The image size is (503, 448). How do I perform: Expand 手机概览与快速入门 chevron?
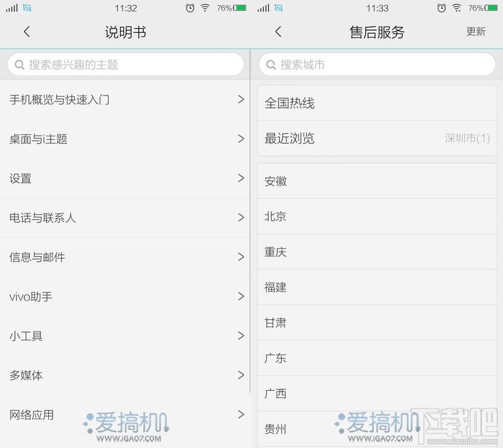tap(241, 99)
